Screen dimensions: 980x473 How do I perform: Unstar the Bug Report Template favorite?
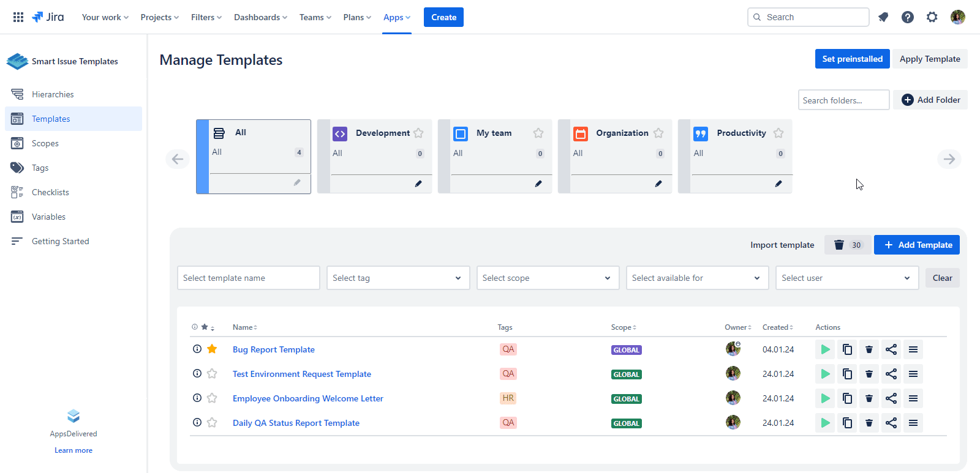pyautogui.click(x=212, y=349)
